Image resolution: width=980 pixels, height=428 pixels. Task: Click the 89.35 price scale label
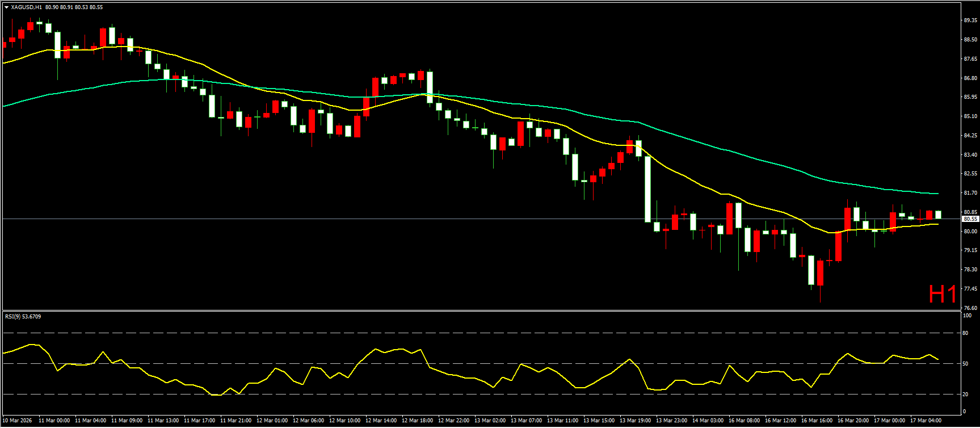[x=970, y=20]
